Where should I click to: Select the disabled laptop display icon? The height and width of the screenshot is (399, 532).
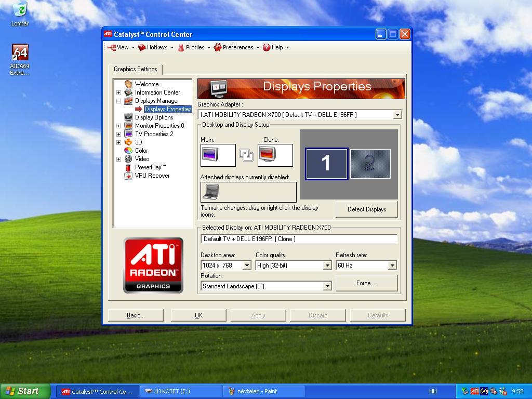point(211,192)
